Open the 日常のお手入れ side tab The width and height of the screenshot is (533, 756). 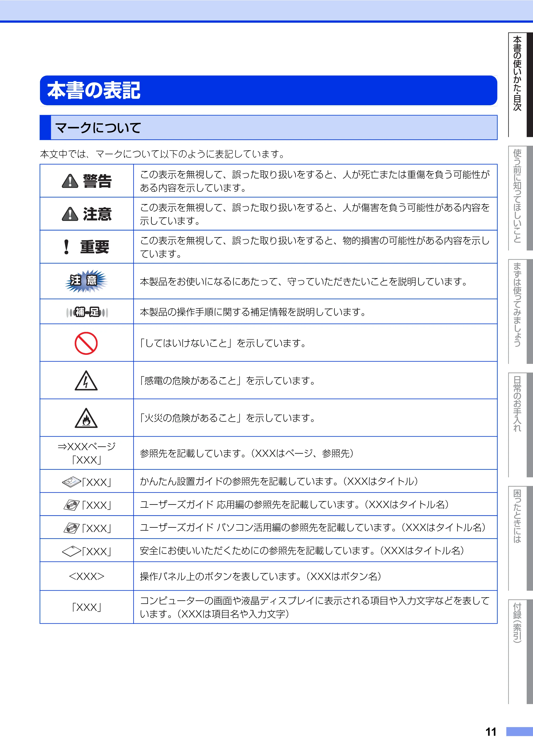tap(520, 425)
